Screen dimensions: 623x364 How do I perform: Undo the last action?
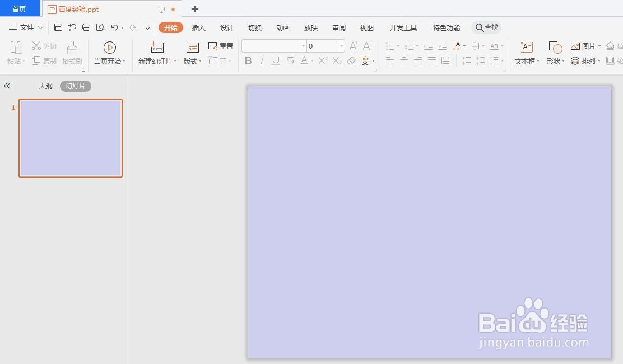[x=114, y=27]
